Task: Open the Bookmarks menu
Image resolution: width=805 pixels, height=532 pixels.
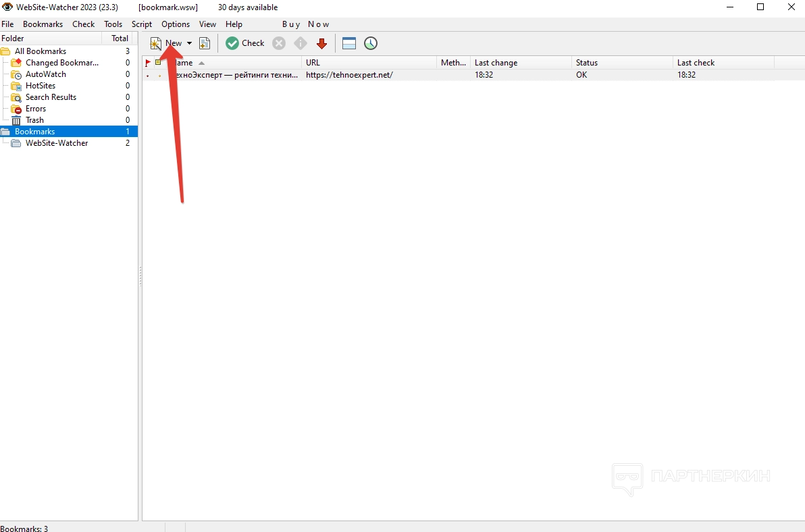Action: (43, 24)
